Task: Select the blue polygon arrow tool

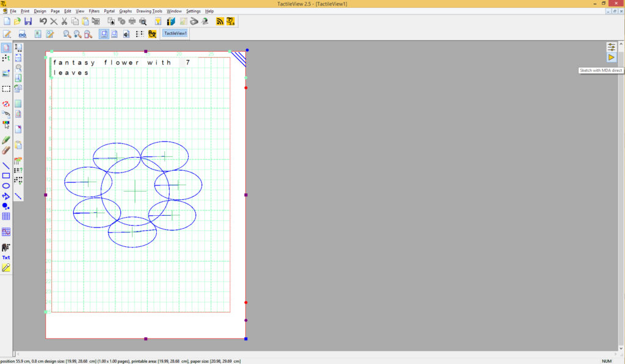Action: pyautogui.click(x=6, y=196)
